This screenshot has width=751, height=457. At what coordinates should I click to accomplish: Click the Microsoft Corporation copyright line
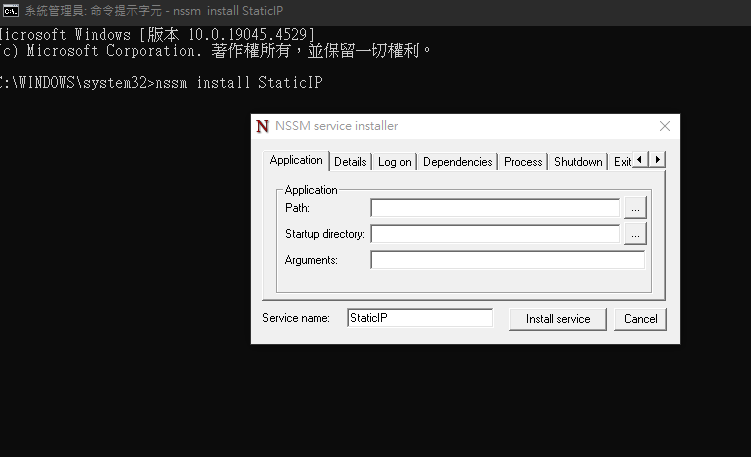coord(215,51)
